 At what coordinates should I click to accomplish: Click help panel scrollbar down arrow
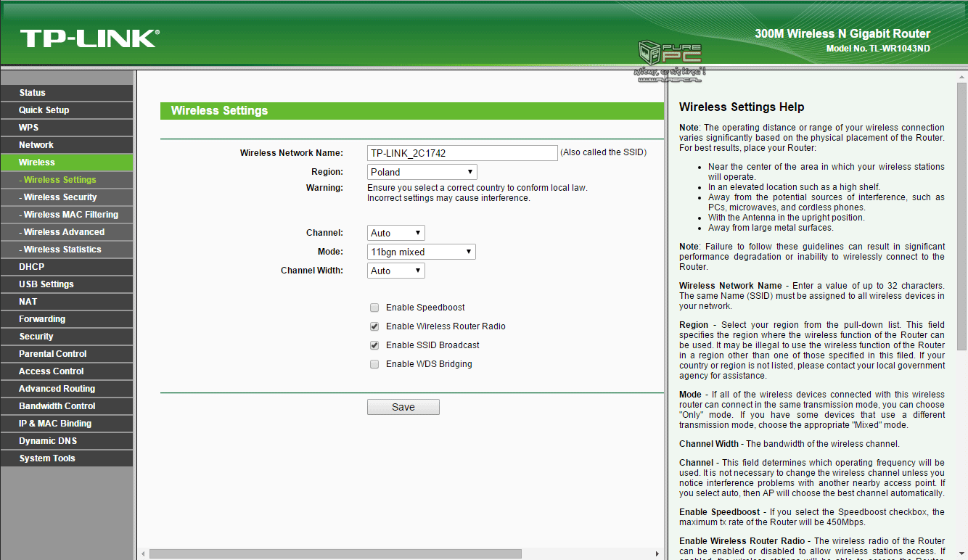tap(961, 554)
